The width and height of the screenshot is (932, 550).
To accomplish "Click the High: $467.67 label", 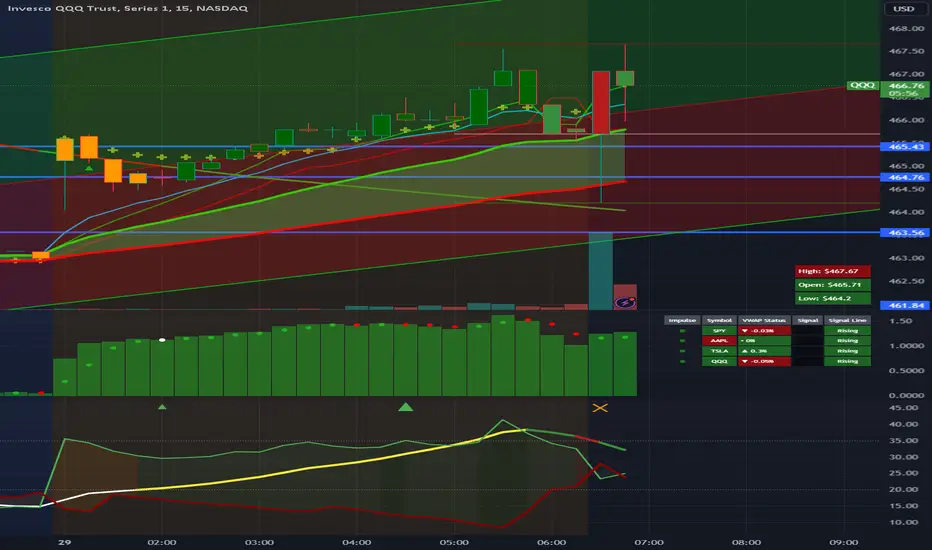I will coord(833,271).
